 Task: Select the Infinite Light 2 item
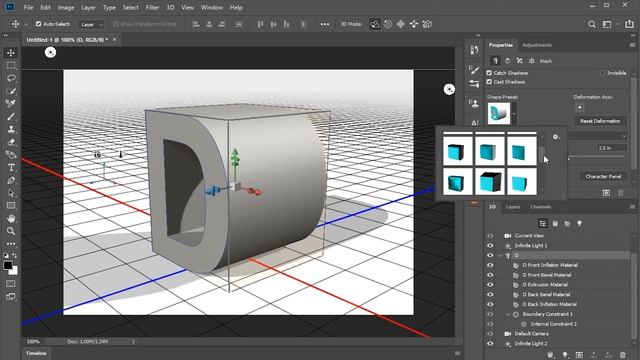pos(531,344)
